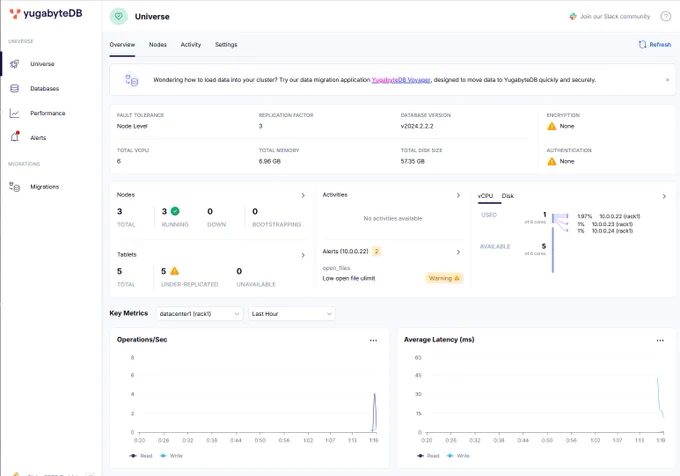Select the vCPU usage tab
This screenshot has height=476, width=680.
tap(485, 196)
